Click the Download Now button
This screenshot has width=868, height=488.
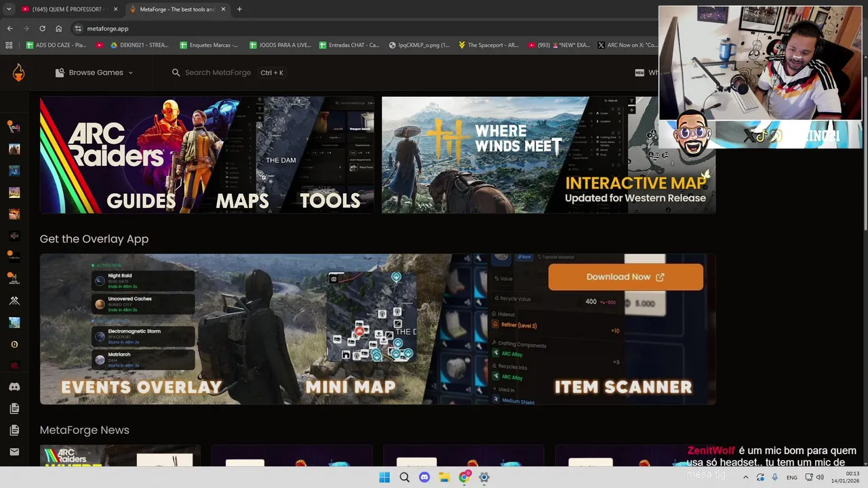pyautogui.click(x=625, y=277)
